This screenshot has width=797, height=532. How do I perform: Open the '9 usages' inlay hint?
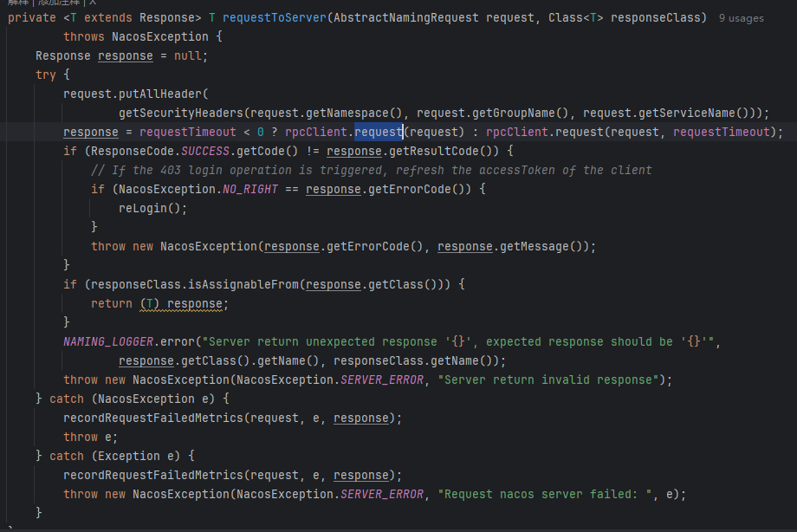pyautogui.click(x=741, y=18)
